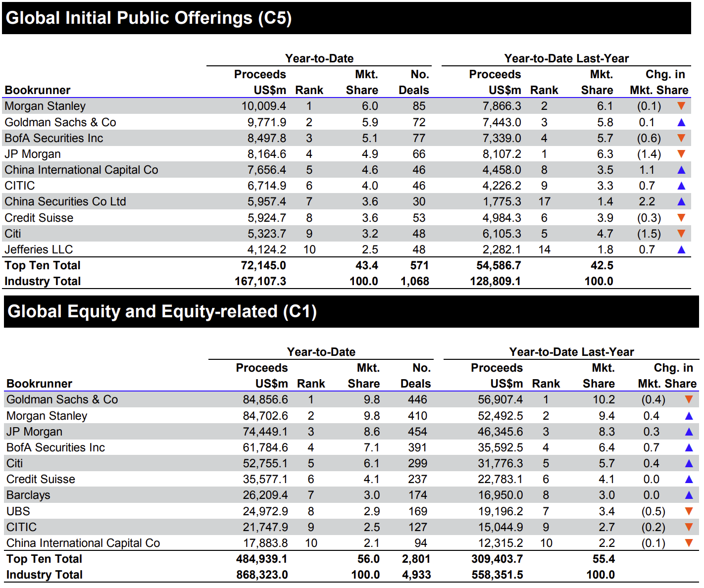This screenshot has height=588, width=704.
Task: Click the orange down arrow in the Equity CITIC row
Action: 689,527
